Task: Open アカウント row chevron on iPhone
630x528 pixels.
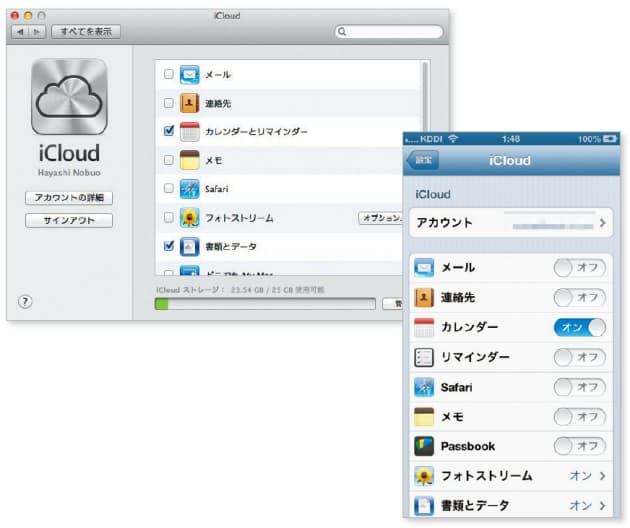Action: tap(602, 222)
